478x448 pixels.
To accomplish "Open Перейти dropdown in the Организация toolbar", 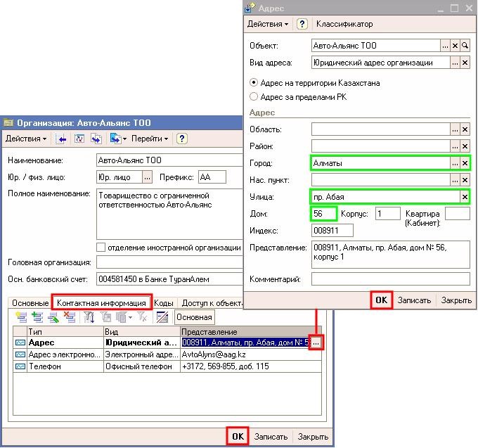I will click(149, 139).
